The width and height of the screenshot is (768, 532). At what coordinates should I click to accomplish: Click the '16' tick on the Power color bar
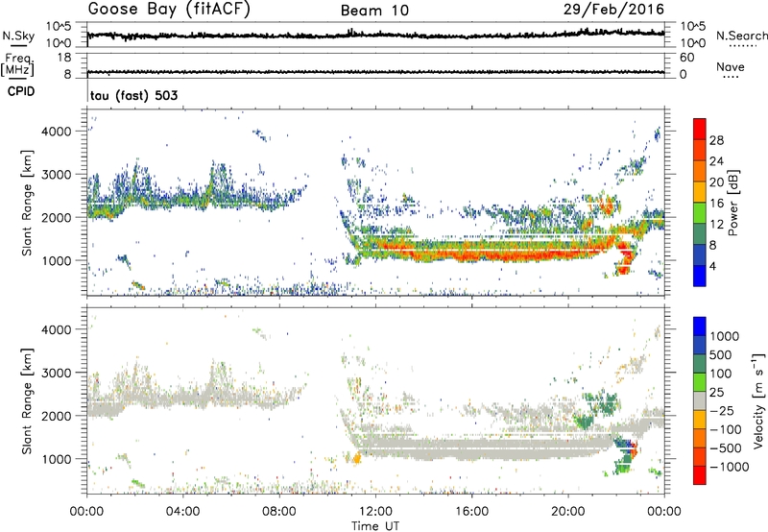(716, 204)
